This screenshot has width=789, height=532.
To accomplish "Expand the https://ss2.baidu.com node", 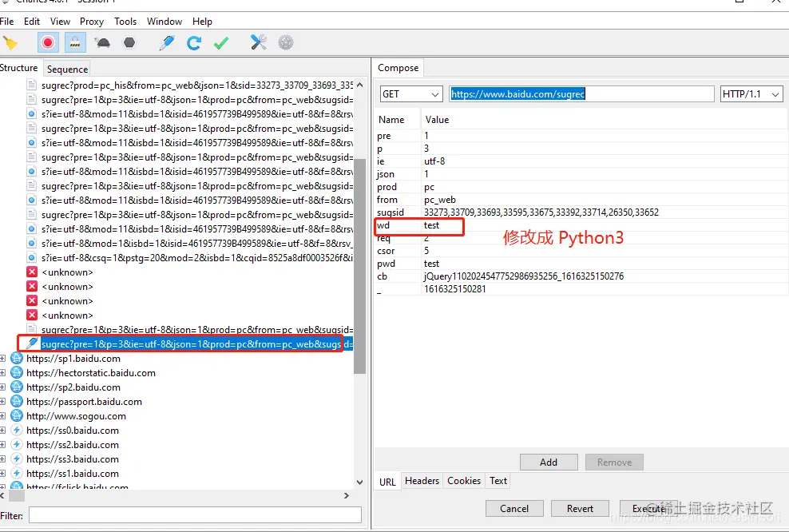I will pyautogui.click(x=2, y=445).
